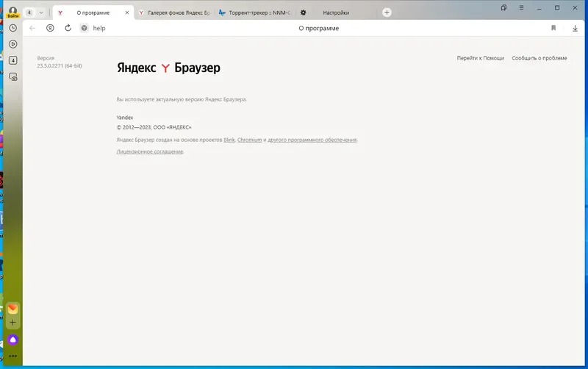
Task: Switch to Галерея фонов Яндекс tab
Action: coord(175,12)
